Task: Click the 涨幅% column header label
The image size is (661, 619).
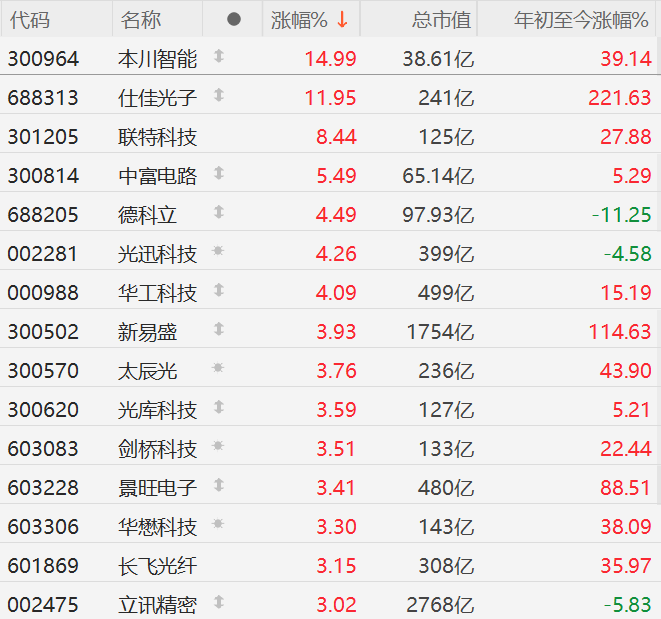Action: 299,20
